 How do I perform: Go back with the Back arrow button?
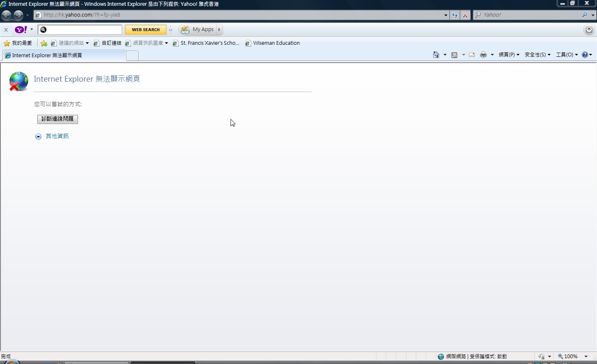[x=6, y=15]
